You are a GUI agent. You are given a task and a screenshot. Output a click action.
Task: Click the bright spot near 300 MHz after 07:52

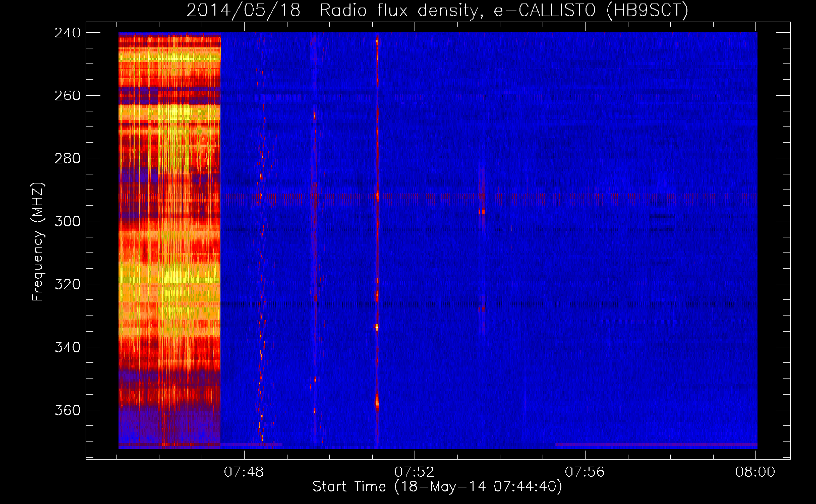point(482,212)
